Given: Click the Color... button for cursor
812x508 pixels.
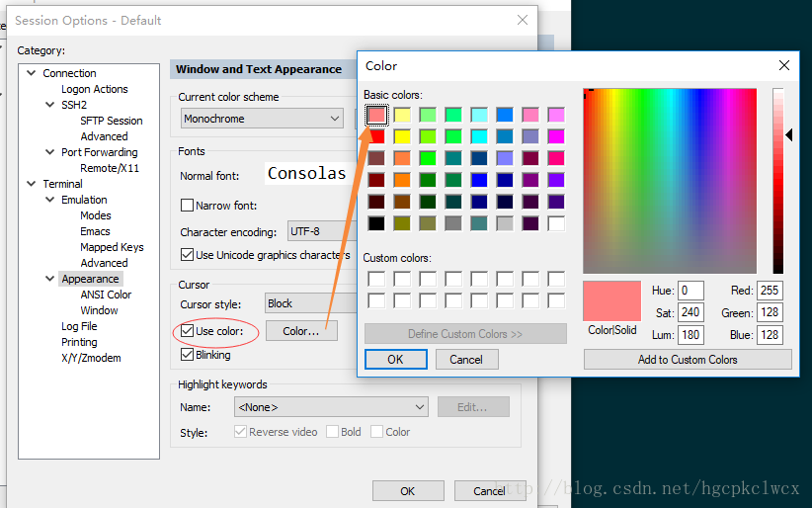Looking at the screenshot, I should [301, 331].
